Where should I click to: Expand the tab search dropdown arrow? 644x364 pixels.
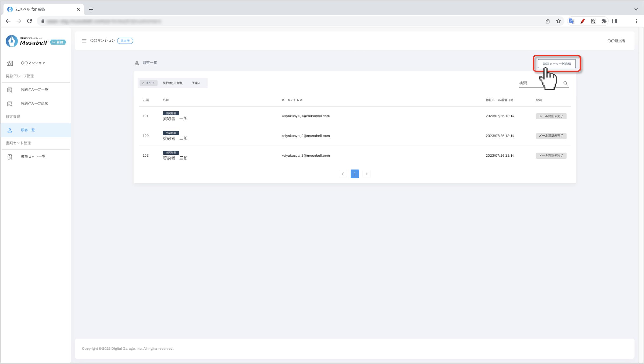click(x=636, y=9)
